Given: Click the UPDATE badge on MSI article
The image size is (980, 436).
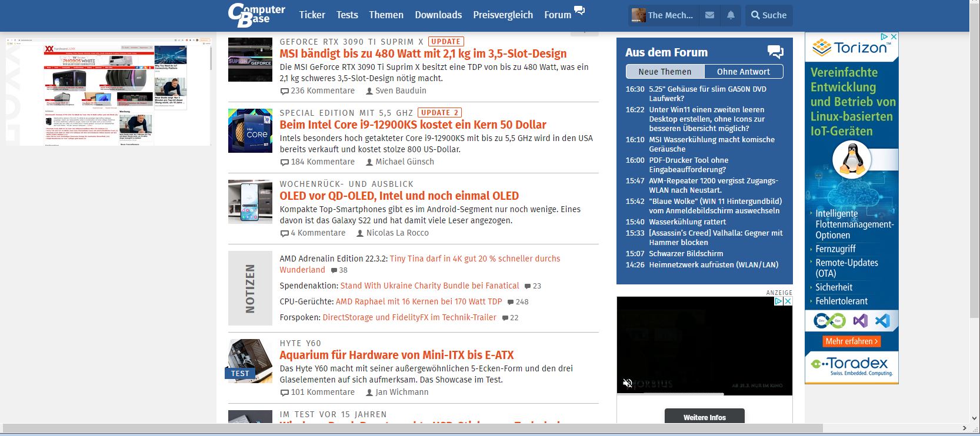Looking at the screenshot, I should pos(446,42).
